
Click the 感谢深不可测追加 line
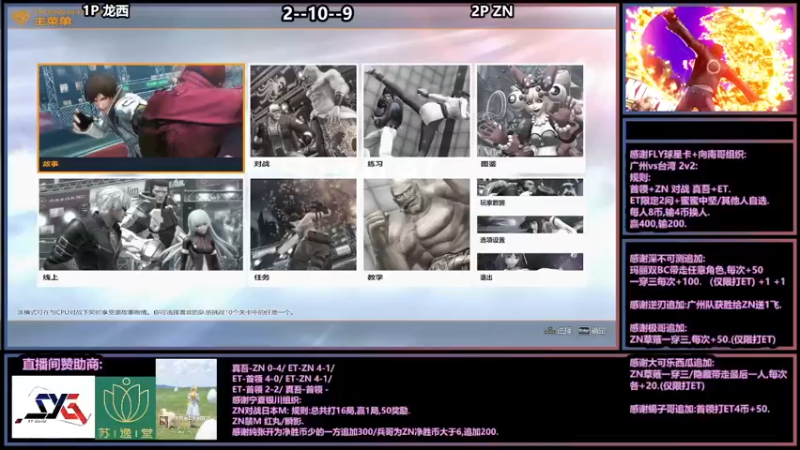[667, 259]
